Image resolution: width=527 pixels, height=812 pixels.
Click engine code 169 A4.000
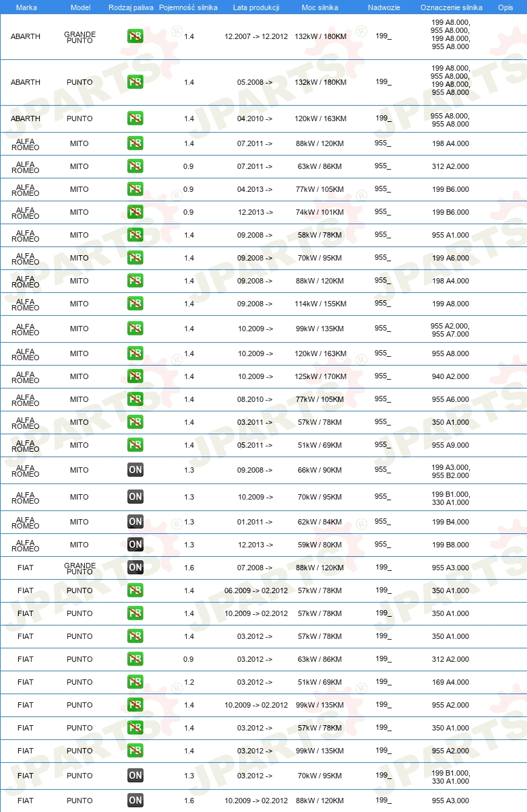[451, 682]
